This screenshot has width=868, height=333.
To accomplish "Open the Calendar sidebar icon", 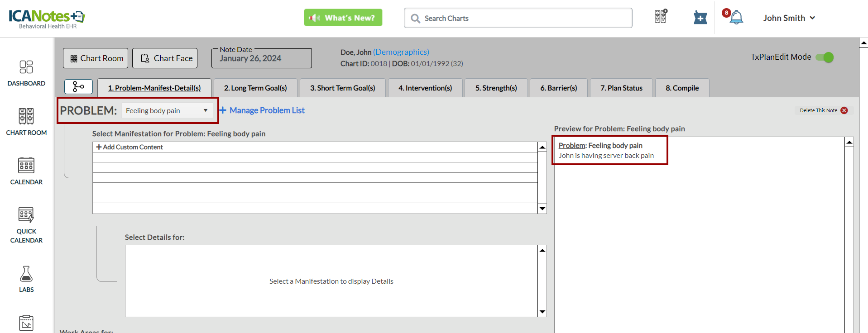I will coord(26,171).
